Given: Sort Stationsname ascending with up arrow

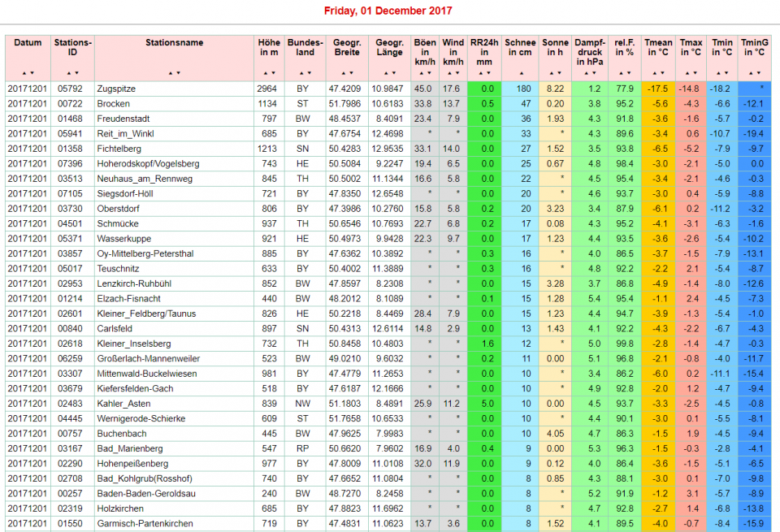Looking at the screenshot, I should 171,73.
